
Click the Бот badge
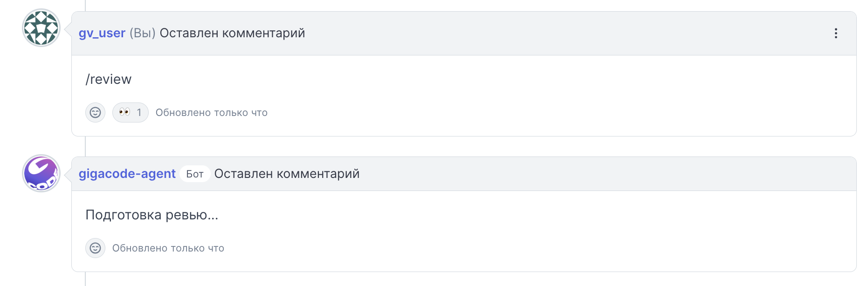click(195, 174)
